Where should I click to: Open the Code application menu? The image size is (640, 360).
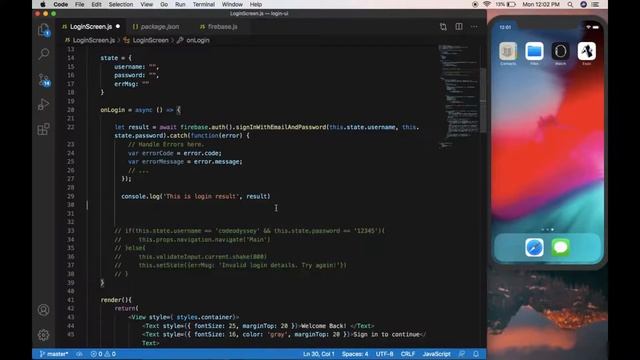[x=60, y=4]
